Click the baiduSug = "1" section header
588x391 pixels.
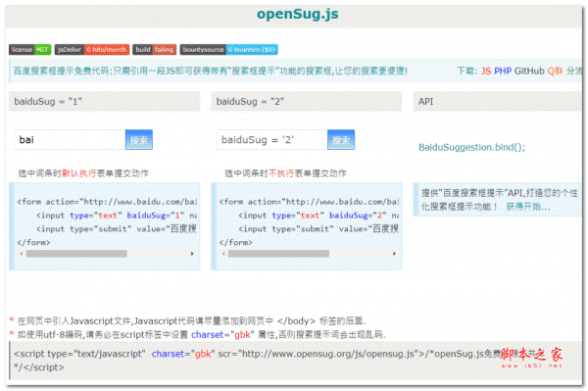[104, 101]
